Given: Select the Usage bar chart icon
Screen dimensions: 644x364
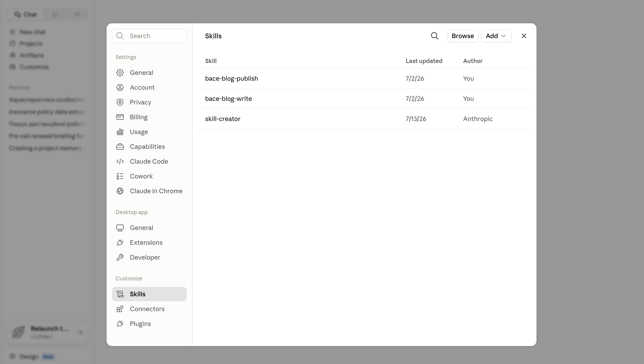Looking at the screenshot, I should point(120,132).
